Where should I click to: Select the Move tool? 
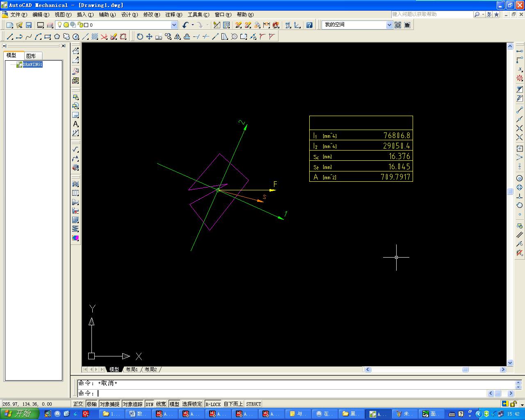click(149, 37)
